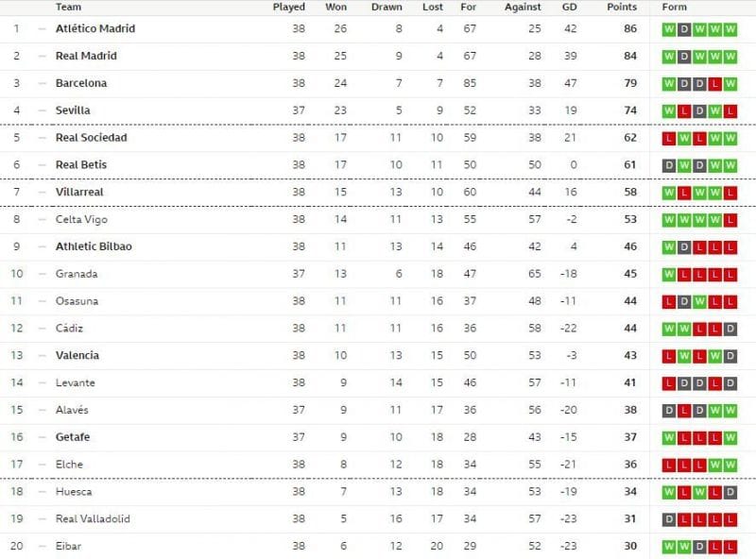
Task: Click the grey D badge in Valencia's form
Action: point(730,357)
